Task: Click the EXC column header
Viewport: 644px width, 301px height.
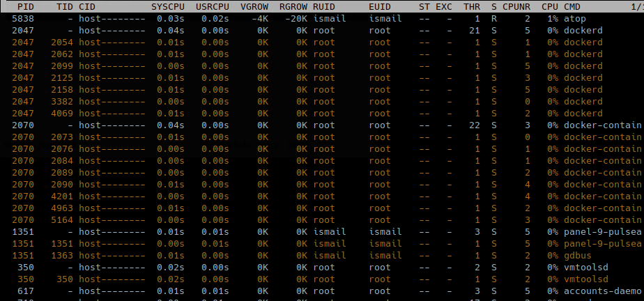Action: click(x=443, y=6)
